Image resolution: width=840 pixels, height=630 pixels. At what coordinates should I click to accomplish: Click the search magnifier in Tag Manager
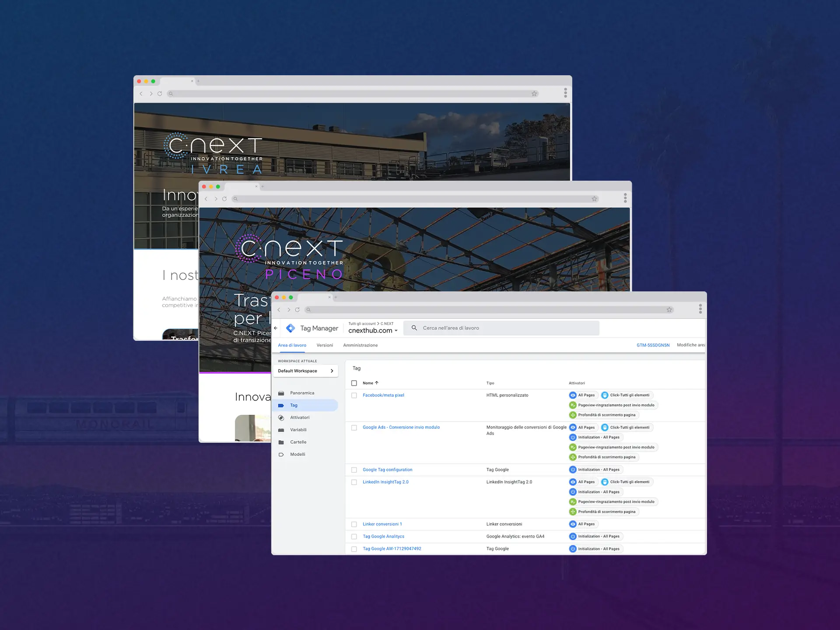(x=414, y=328)
